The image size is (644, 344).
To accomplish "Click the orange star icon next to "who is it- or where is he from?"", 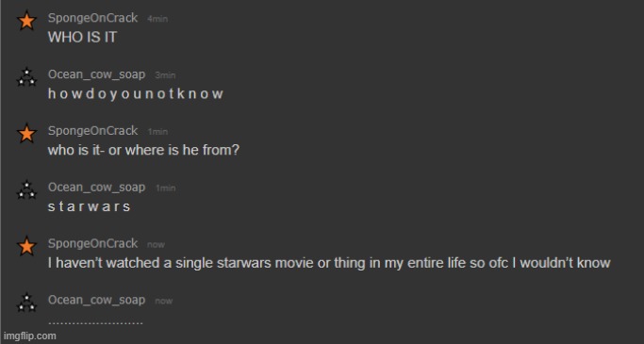I will (x=26, y=134).
